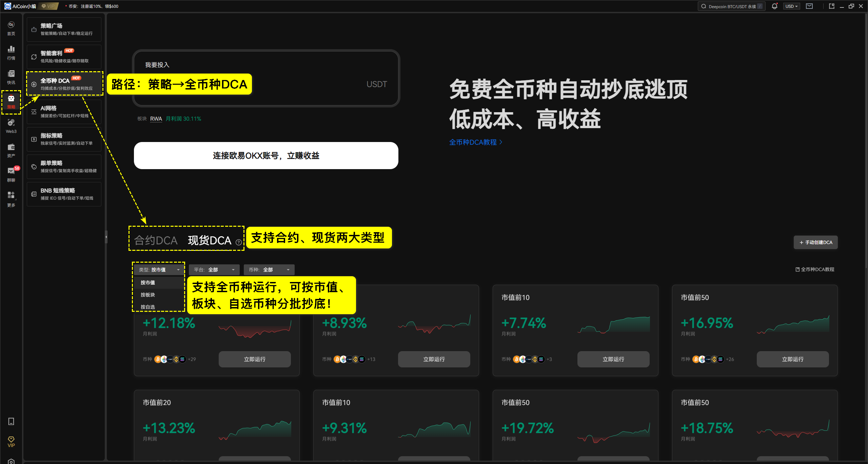
Task: Select 按板块 option in type list
Action: 158,295
